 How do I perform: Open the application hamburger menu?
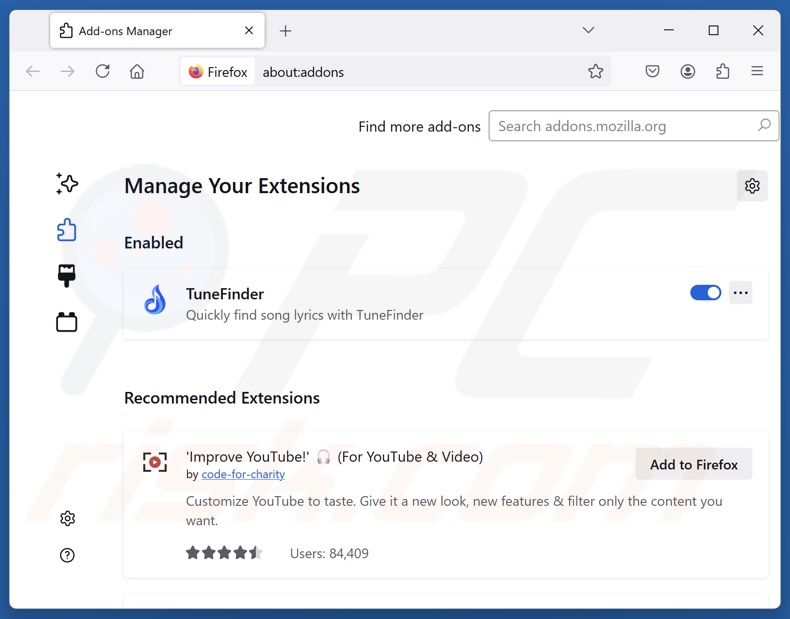coord(757,71)
